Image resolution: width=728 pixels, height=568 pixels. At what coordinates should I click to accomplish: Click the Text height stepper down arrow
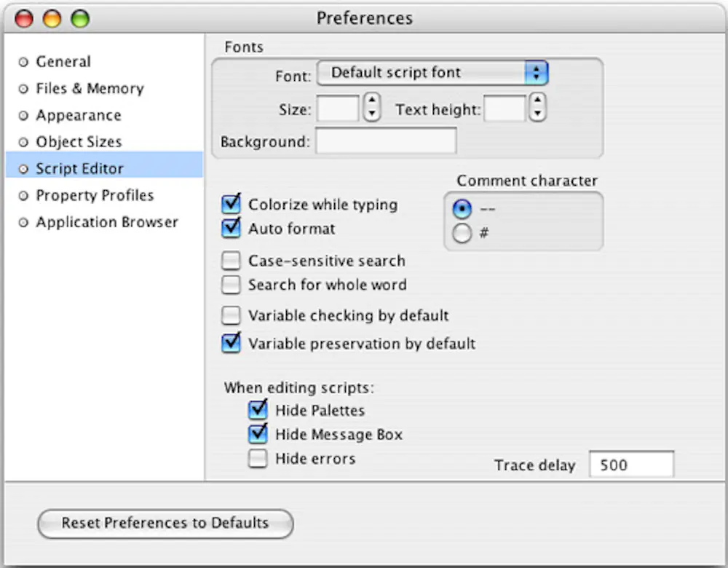[x=537, y=112]
